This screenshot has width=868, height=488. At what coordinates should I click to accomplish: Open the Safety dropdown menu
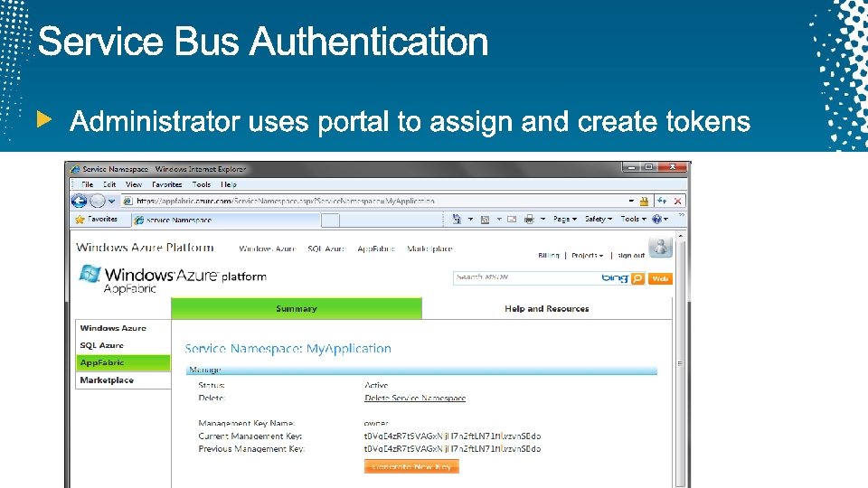click(599, 219)
